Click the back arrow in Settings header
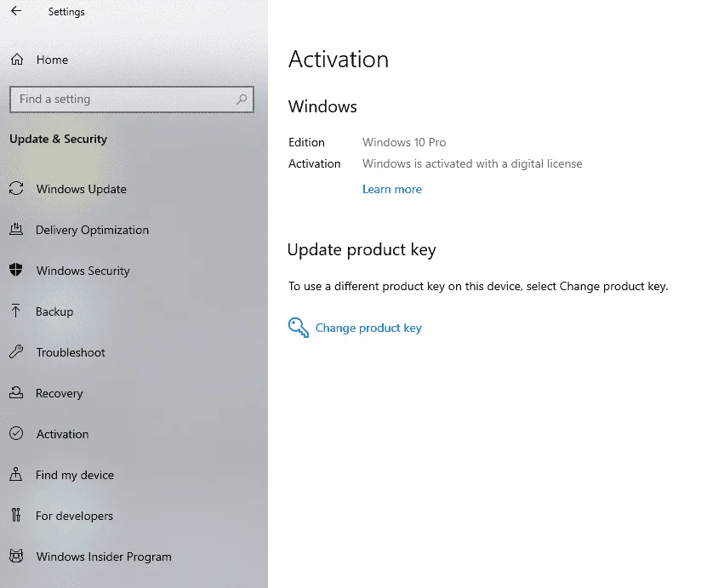Screen dimensions: 701x588 [x=16, y=11]
